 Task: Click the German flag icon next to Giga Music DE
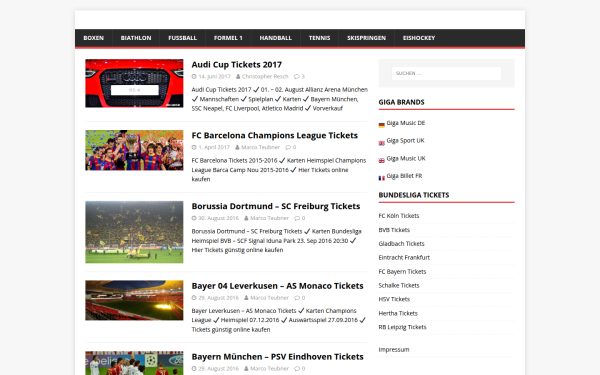pyautogui.click(x=382, y=125)
